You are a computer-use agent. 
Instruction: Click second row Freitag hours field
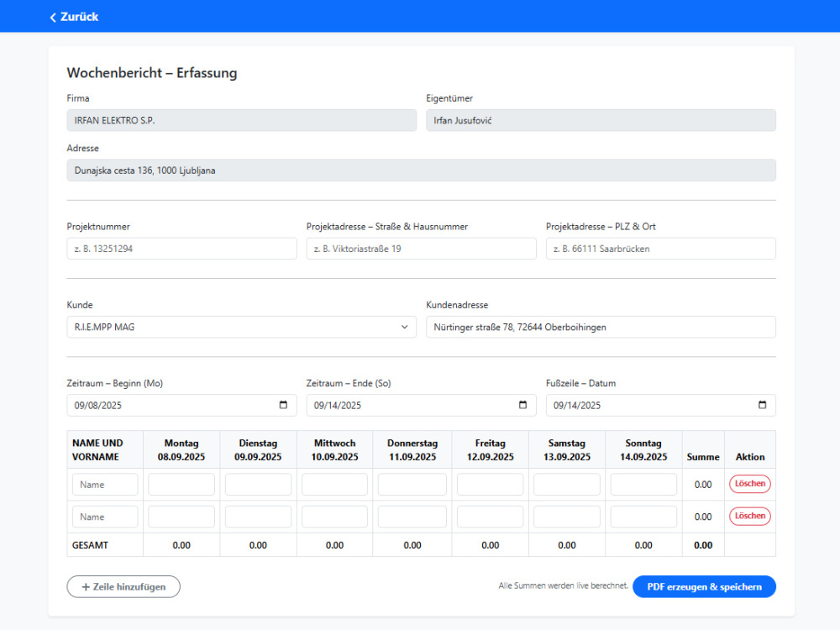tap(491, 517)
